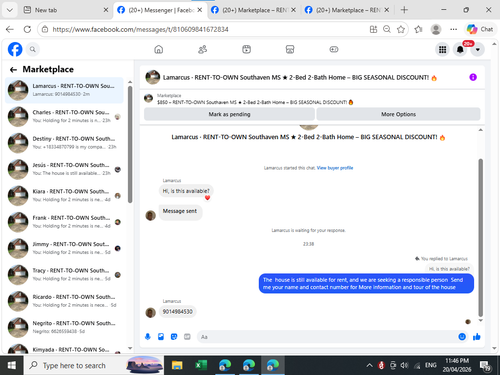Send a thumbs-up like
The image size is (500, 375).
(x=477, y=337)
